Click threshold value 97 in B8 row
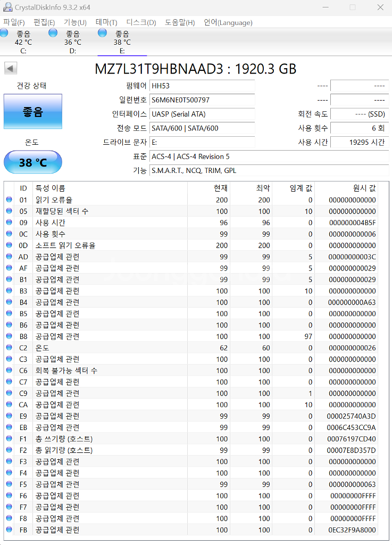The image size is (392, 545). click(x=308, y=336)
